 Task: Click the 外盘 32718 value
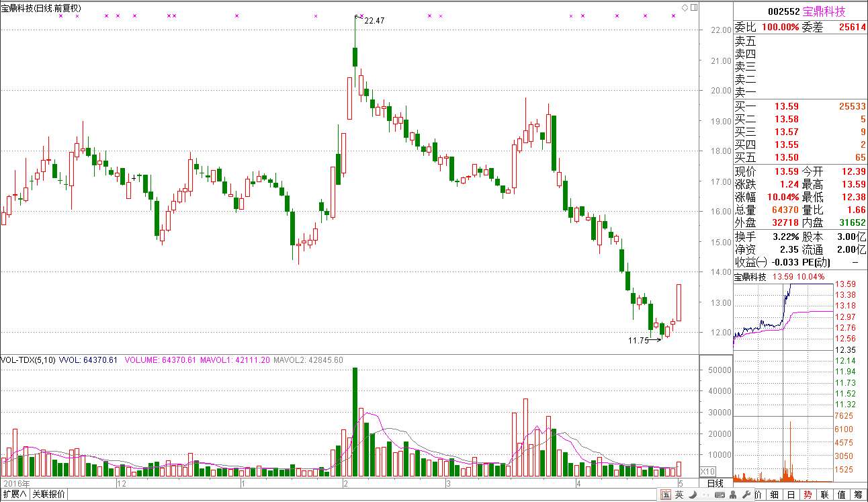coord(785,222)
